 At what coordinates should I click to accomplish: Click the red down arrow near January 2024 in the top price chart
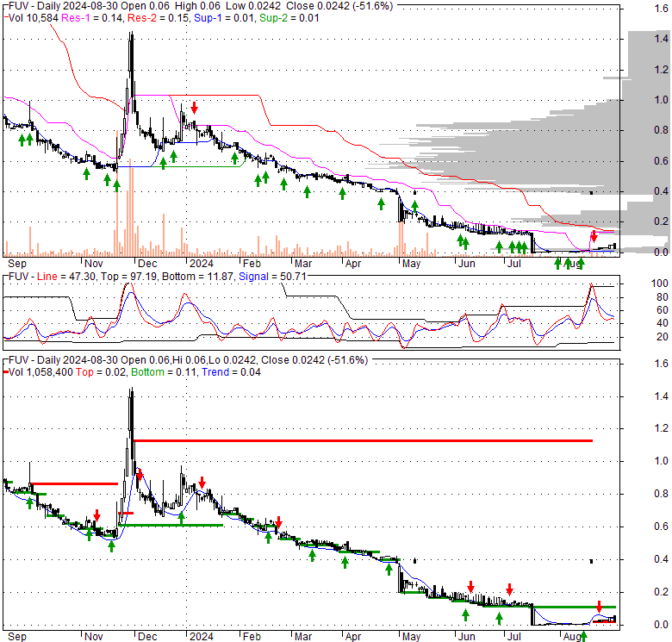(x=194, y=108)
